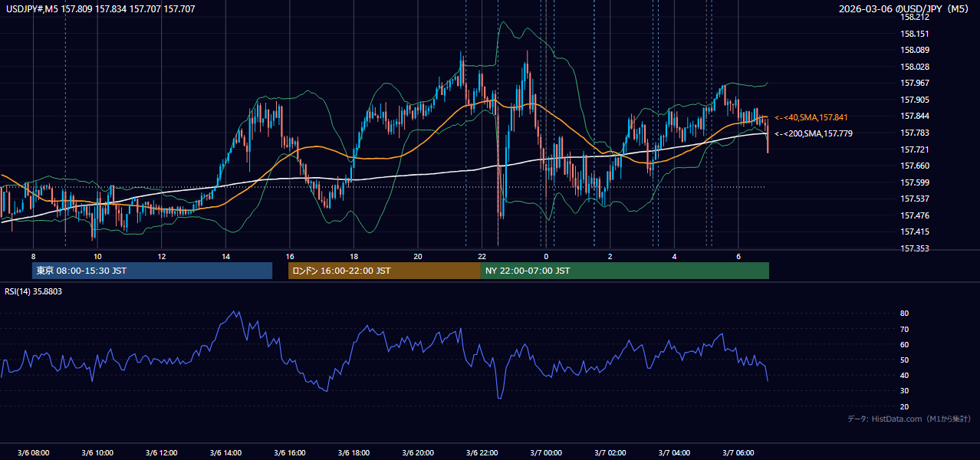Click price axis label 158.089

click(x=916, y=51)
